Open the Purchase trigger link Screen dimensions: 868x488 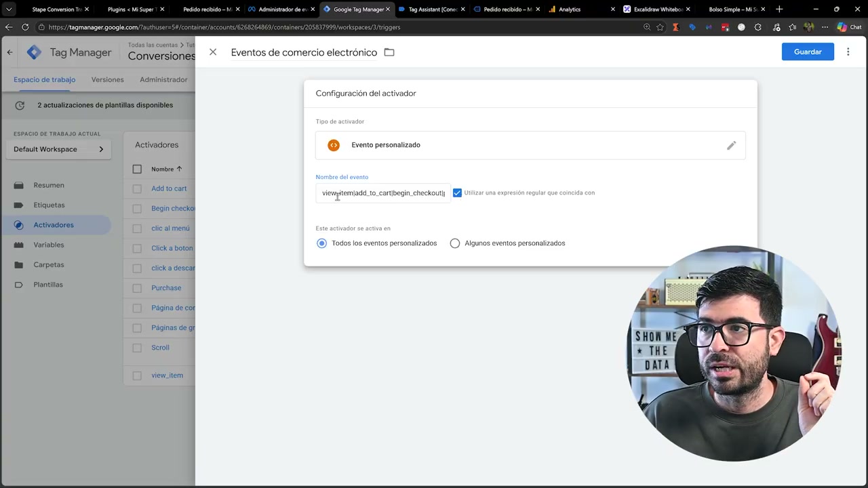(x=166, y=288)
